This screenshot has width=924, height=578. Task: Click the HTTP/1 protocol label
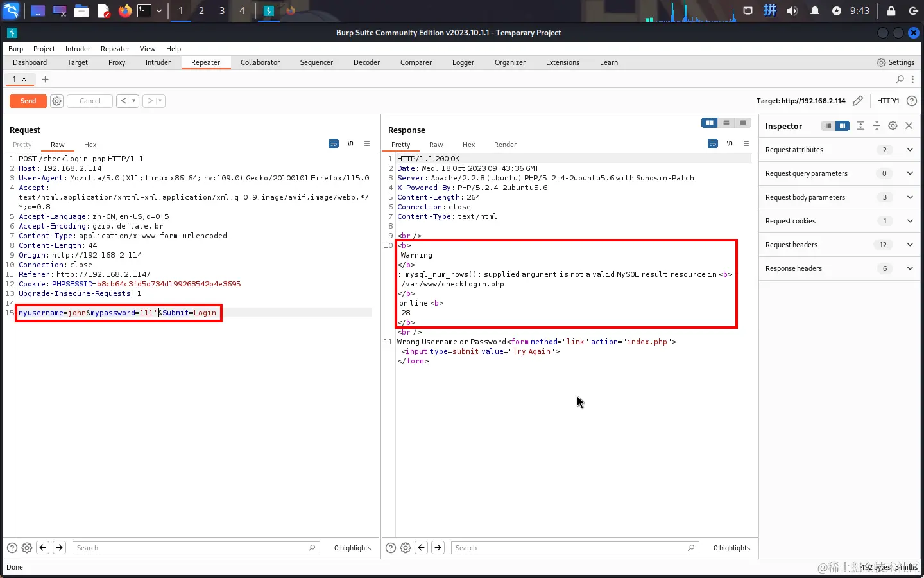[888, 101]
